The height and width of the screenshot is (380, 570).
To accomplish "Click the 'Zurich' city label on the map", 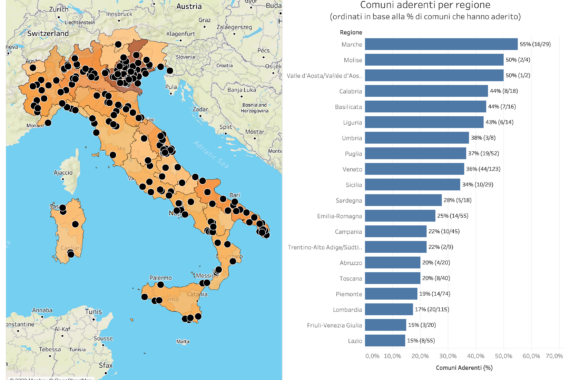I will point(58,9).
